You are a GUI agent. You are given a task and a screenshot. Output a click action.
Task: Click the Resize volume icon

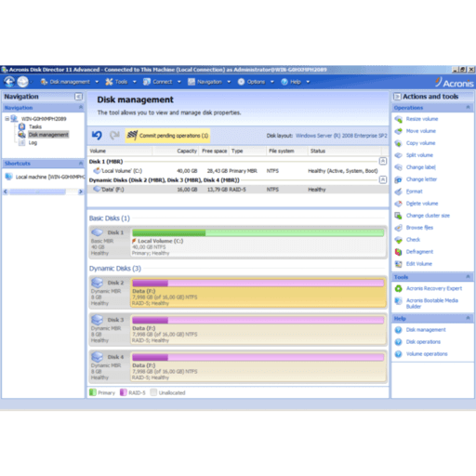[398, 119]
